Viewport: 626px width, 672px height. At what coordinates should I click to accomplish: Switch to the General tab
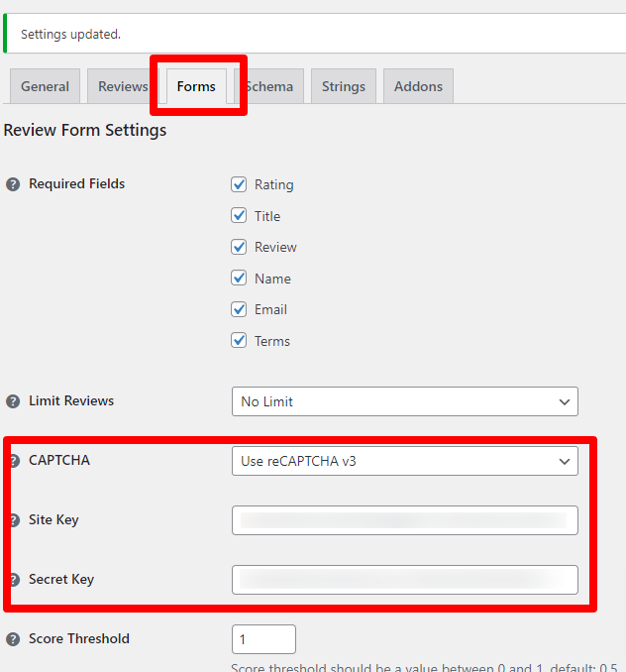[45, 86]
